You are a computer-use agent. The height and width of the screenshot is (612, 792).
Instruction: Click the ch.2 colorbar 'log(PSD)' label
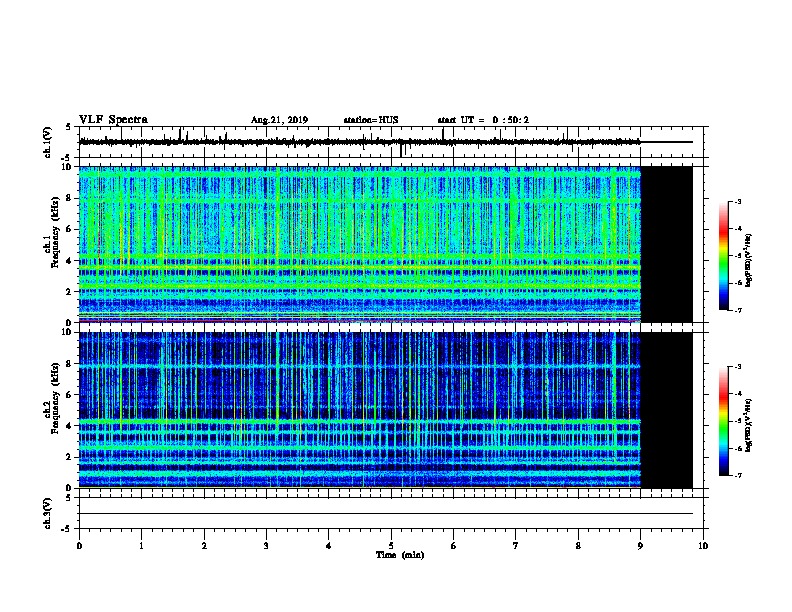tap(749, 425)
